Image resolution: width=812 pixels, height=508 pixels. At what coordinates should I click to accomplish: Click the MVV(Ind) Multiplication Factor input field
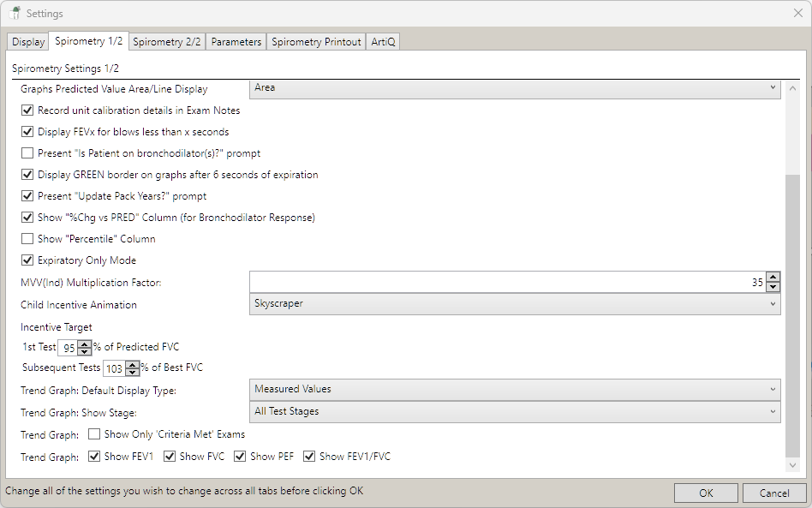[x=505, y=282]
